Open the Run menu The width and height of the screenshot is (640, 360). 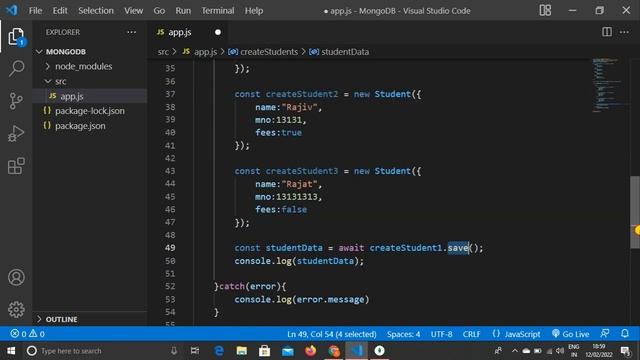183,11
